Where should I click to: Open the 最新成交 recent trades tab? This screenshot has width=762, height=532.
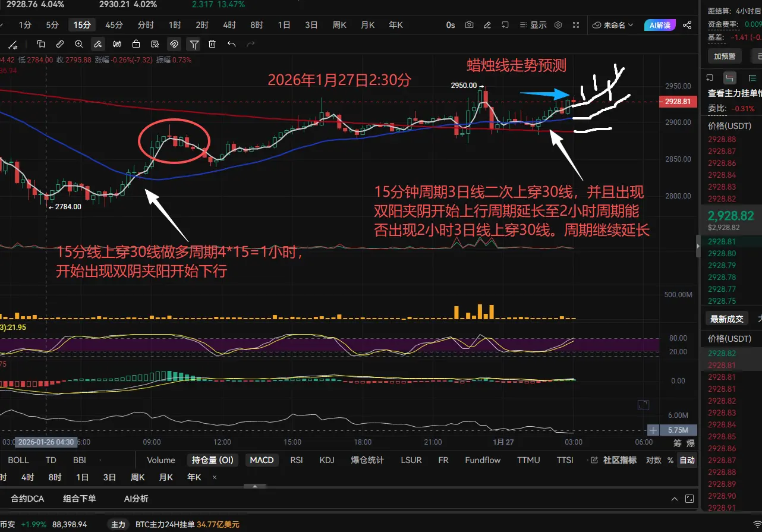point(727,319)
